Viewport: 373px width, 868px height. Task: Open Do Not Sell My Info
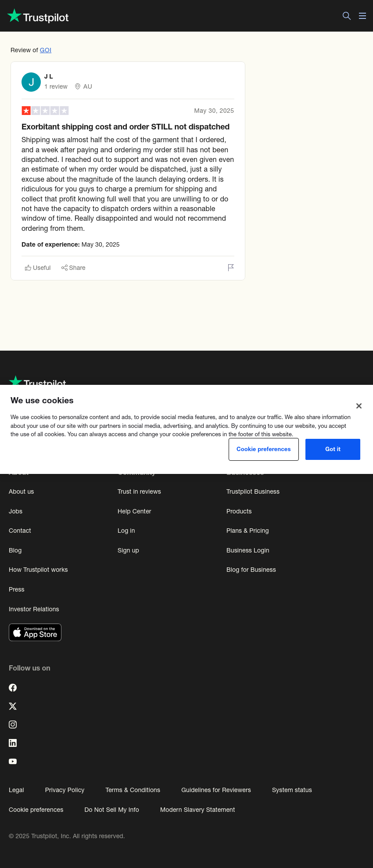tap(111, 810)
